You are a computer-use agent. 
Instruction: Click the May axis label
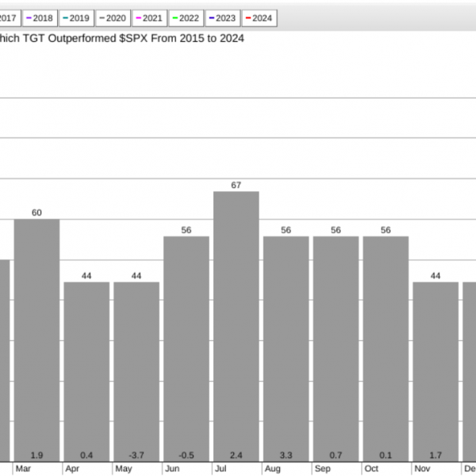(x=124, y=469)
